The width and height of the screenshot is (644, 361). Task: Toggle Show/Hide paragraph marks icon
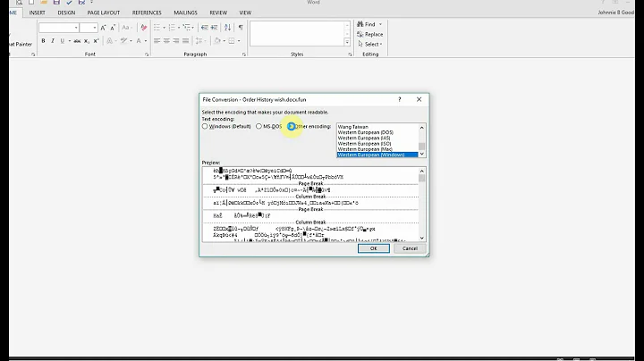coord(241,28)
